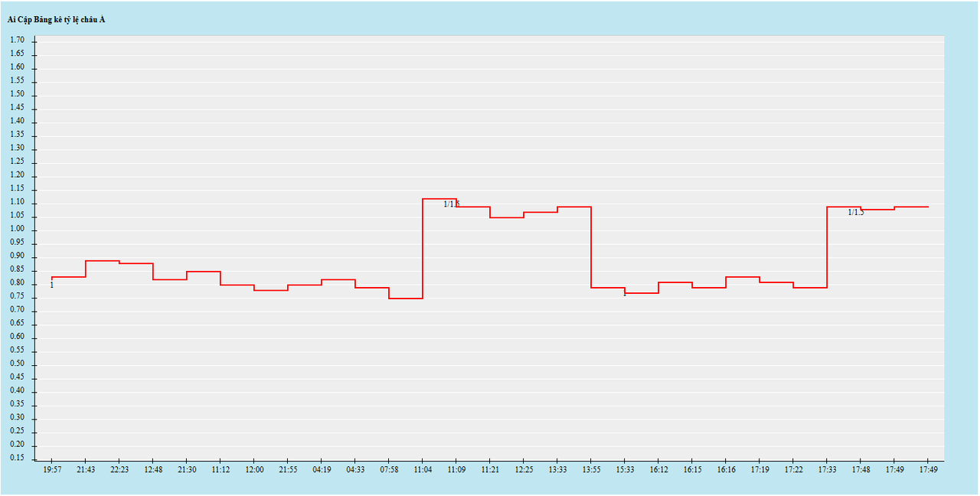Click the 13:33 x-axis label

click(x=557, y=470)
